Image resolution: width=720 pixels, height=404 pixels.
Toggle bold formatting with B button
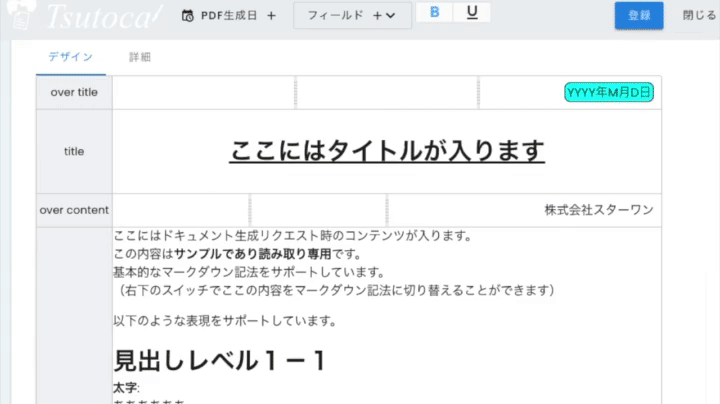point(434,13)
